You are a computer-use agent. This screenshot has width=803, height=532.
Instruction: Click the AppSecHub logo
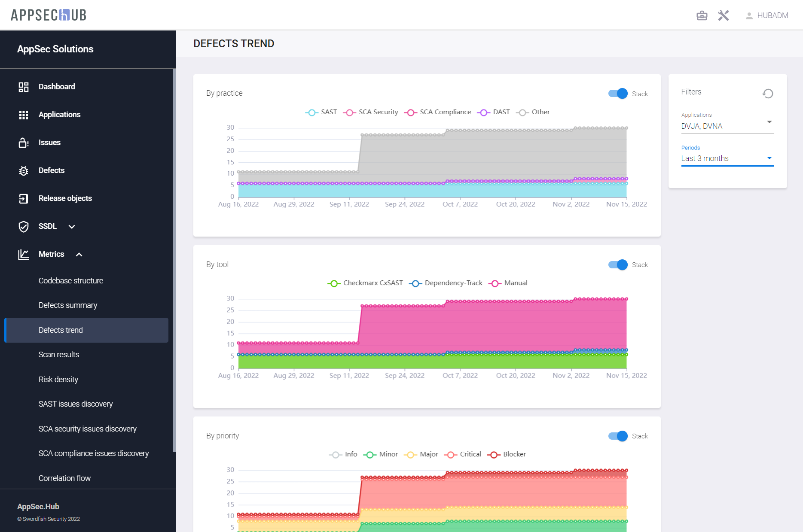(x=49, y=15)
